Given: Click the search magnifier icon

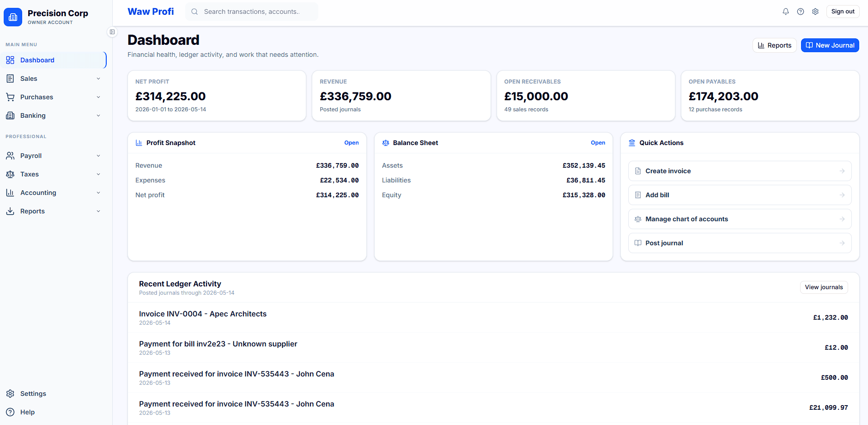Looking at the screenshot, I should click(194, 12).
